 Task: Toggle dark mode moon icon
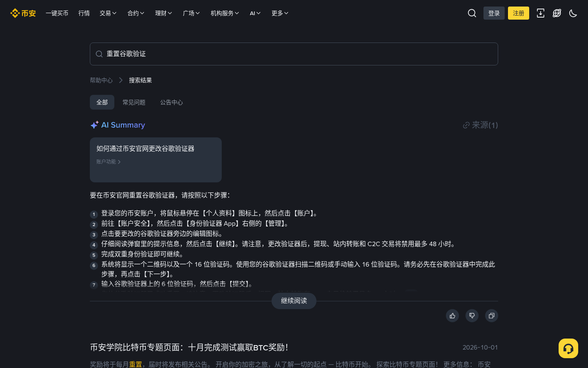click(573, 13)
